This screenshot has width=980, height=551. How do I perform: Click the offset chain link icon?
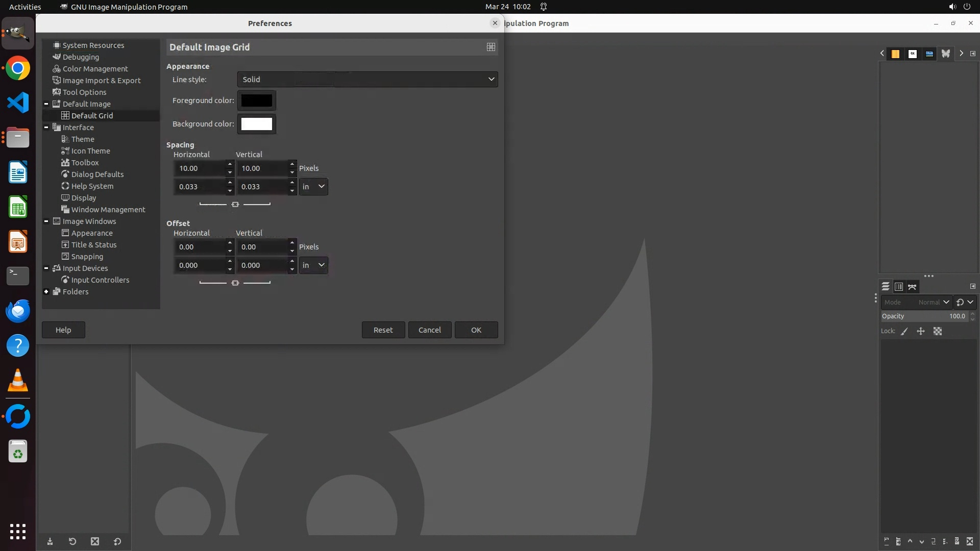pyautogui.click(x=235, y=283)
